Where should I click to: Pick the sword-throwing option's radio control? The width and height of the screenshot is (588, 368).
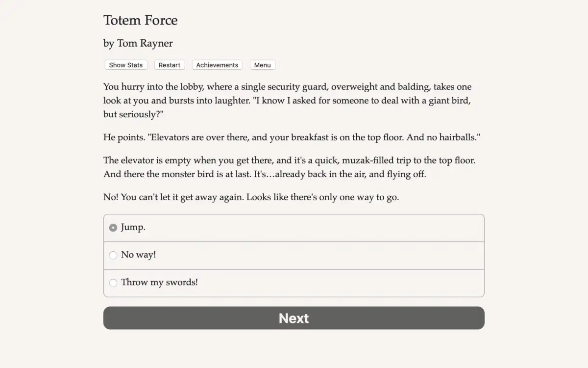point(113,283)
